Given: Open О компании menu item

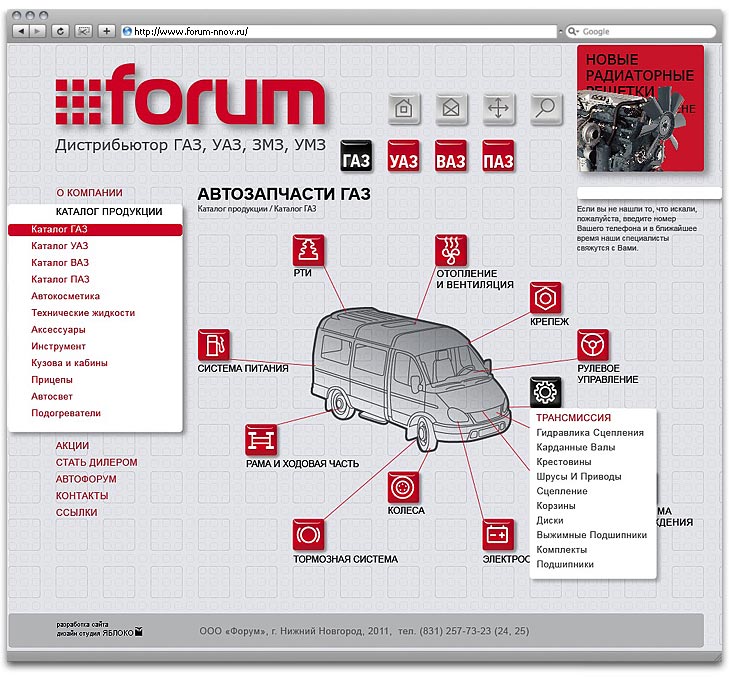Looking at the screenshot, I should [89, 193].
